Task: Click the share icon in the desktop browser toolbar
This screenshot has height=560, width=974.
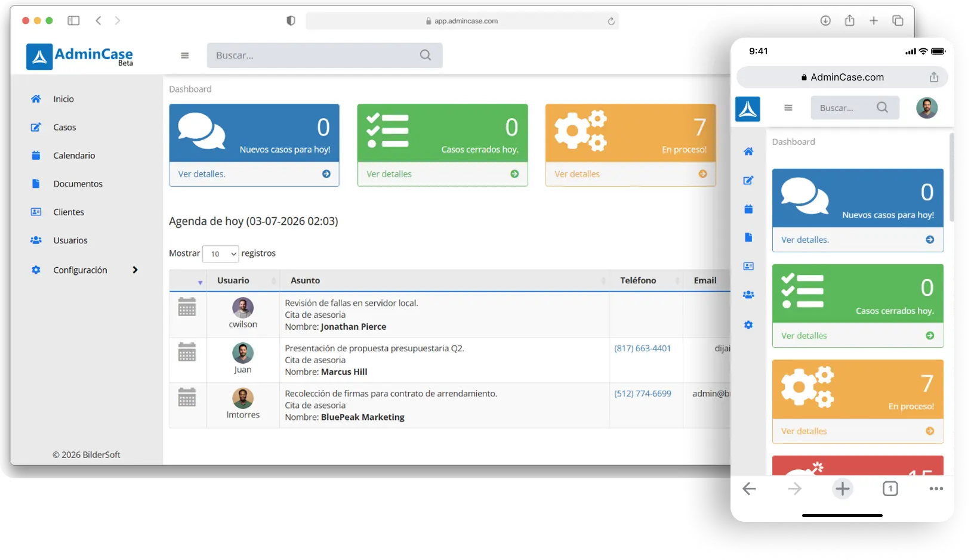Action: pyautogui.click(x=849, y=21)
